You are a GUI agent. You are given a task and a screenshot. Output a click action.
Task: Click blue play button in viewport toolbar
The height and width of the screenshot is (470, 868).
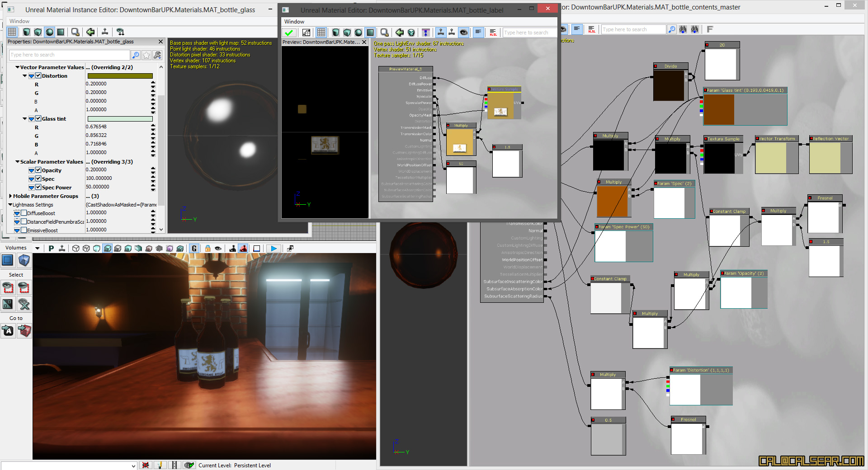click(274, 248)
